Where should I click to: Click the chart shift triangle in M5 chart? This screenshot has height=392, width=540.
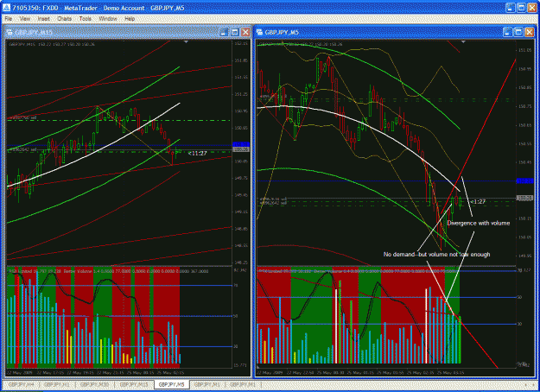click(463, 42)
